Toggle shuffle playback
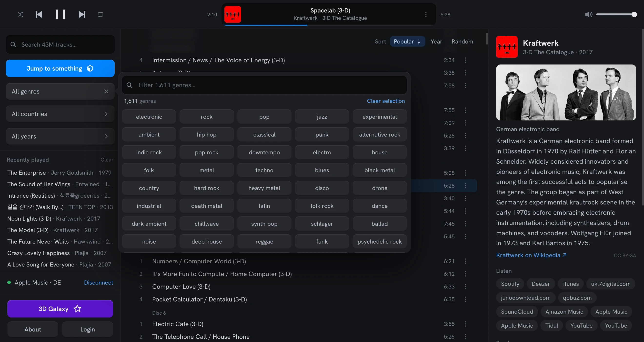Viewport: 644px width, 342px height. coord(20,14)
